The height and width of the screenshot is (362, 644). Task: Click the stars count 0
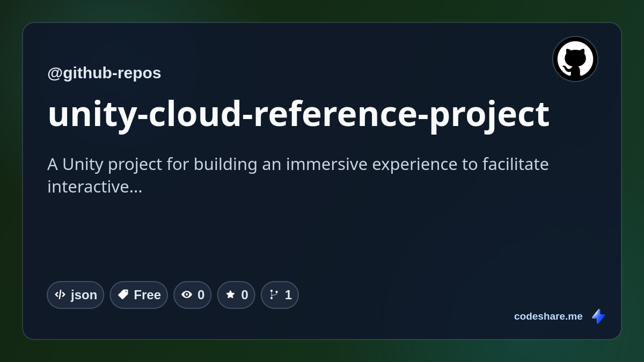coord(245,295)
